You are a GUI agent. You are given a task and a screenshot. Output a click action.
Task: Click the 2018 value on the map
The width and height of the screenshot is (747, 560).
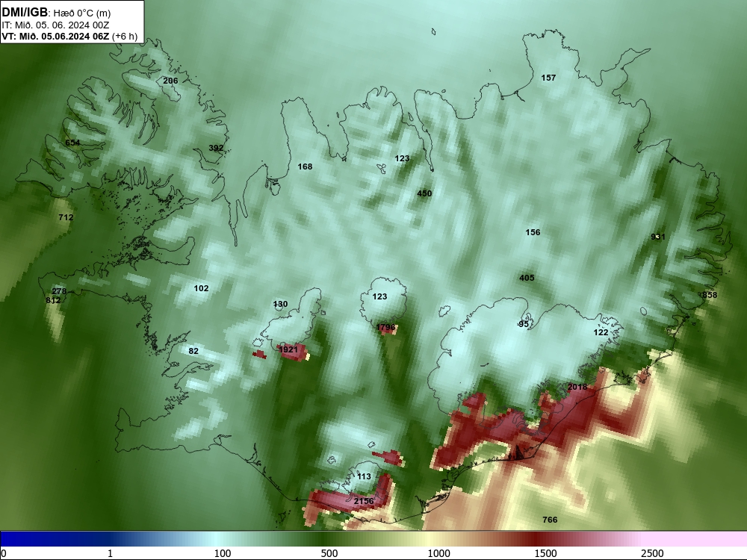577,387
